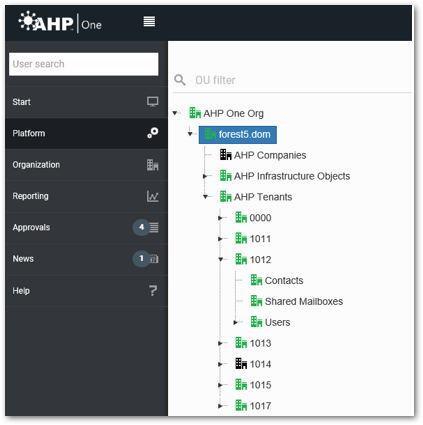Image resolution: width=423 pixels, height=425 pixels.
Task: Select the AHP Infrastructure Objects label
Action: coord(292,176)
